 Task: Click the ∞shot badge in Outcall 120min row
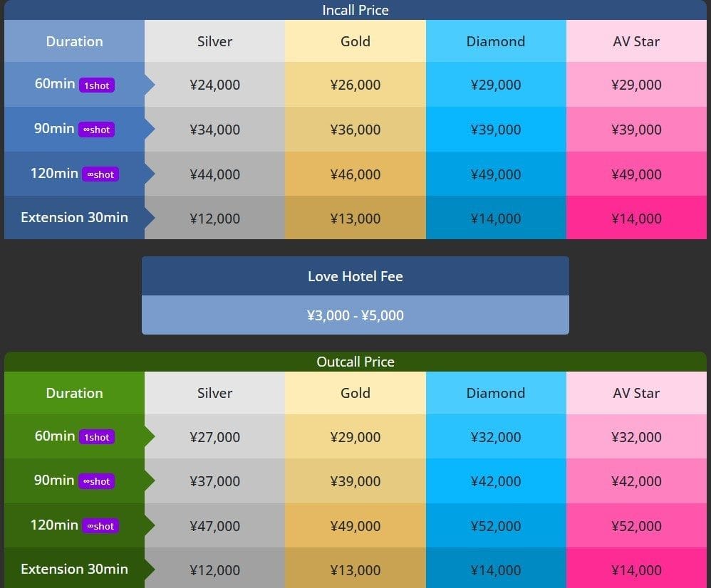[x=100, y=526]
